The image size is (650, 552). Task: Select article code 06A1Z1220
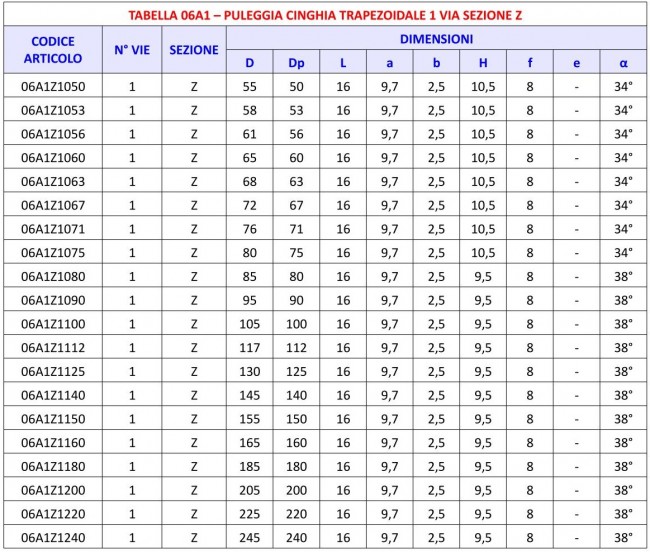[x=53, y=514]
